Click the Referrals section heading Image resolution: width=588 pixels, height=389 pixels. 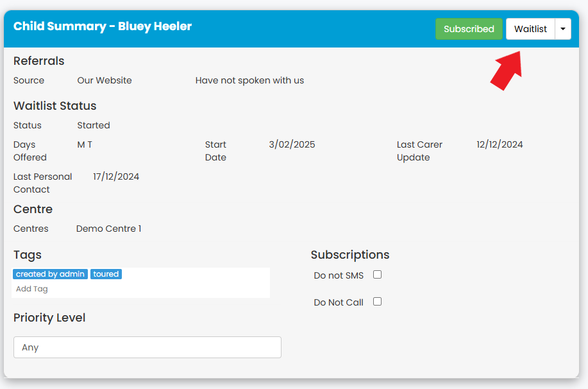pyautogui.click(x=39, y=61)
